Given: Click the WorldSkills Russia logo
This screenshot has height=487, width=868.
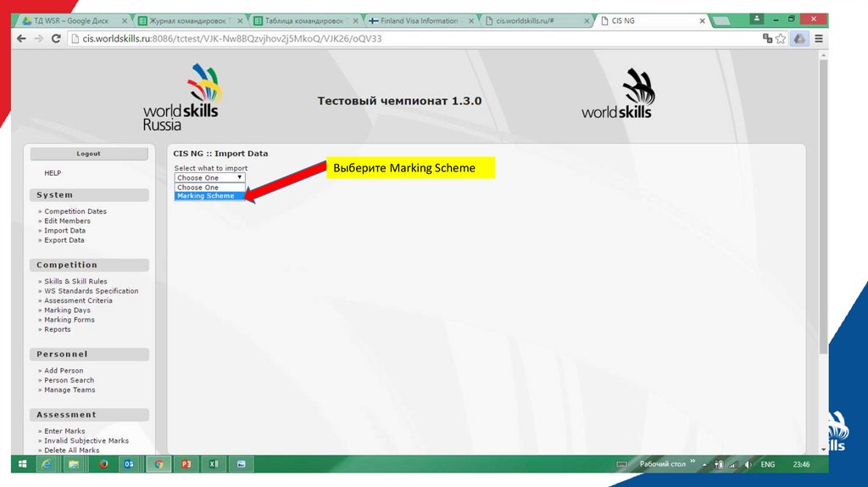Looking at the screenshot, I should click(181, 98).
